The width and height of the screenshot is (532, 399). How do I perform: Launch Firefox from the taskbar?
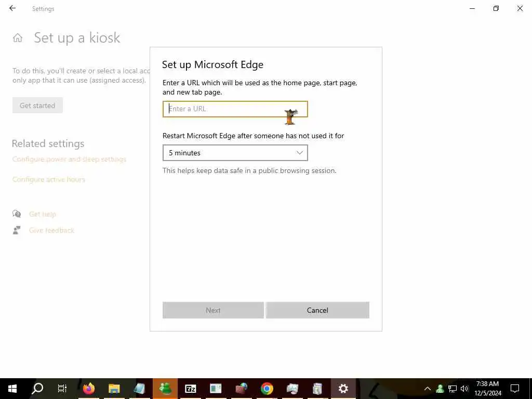89,389
